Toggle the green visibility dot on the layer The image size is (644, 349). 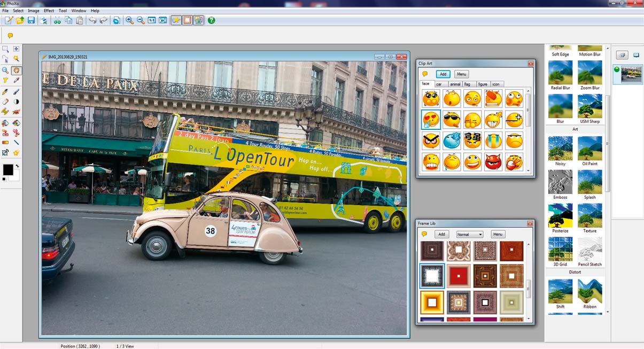616,69
